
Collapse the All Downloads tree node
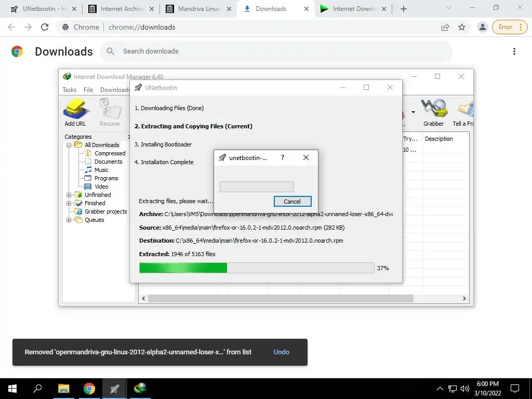click(69, 145)
